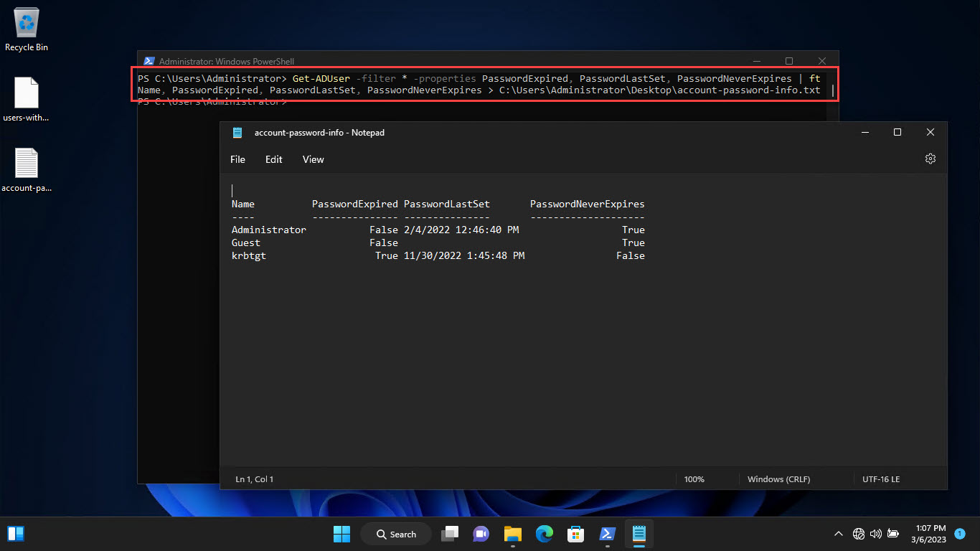Viewport: 980px width, 551px height.
Task: Select the users-with text file on desktop
Action: click(x=27, y=100)
